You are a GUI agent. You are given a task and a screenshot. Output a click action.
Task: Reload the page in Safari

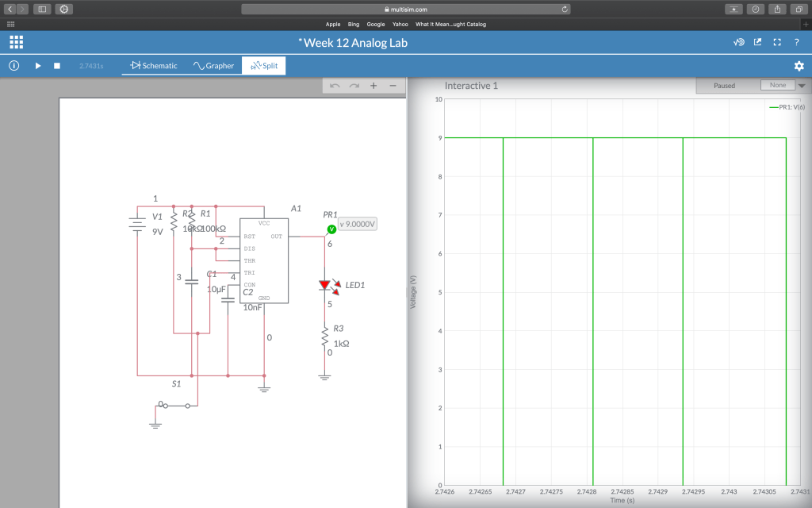coord(565,9)
